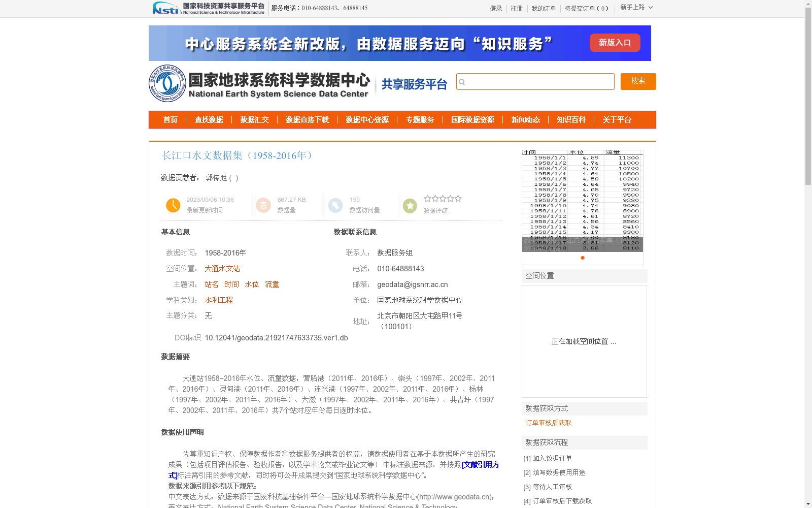Click the 登录 link
Image resolution: width=812 pixels, height=508 pixels.
tap(496, 9)
